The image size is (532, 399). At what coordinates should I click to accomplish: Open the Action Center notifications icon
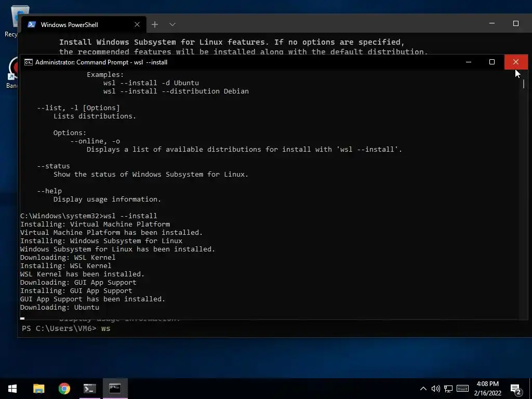(x=516, y=390)
